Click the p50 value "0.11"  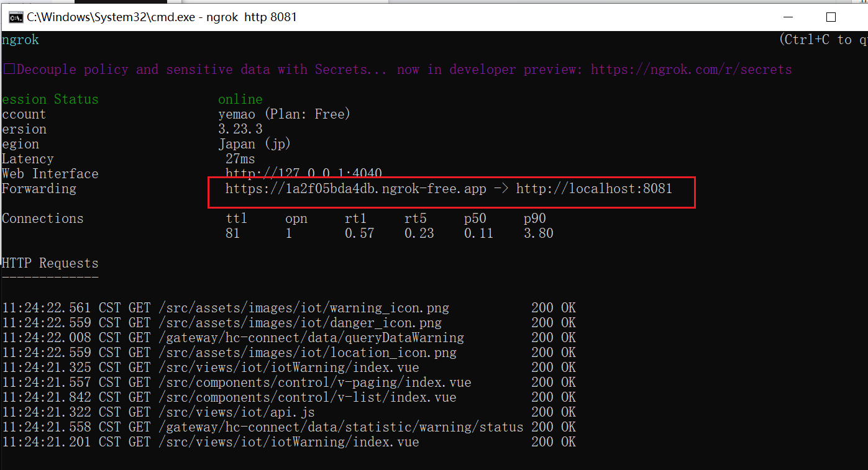click(x=479, y=233)
